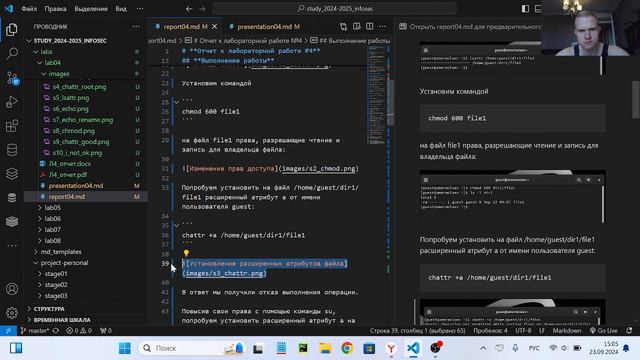Open errors and warnings count in status bar
This screenshot has height=360, width=640.
79,331
